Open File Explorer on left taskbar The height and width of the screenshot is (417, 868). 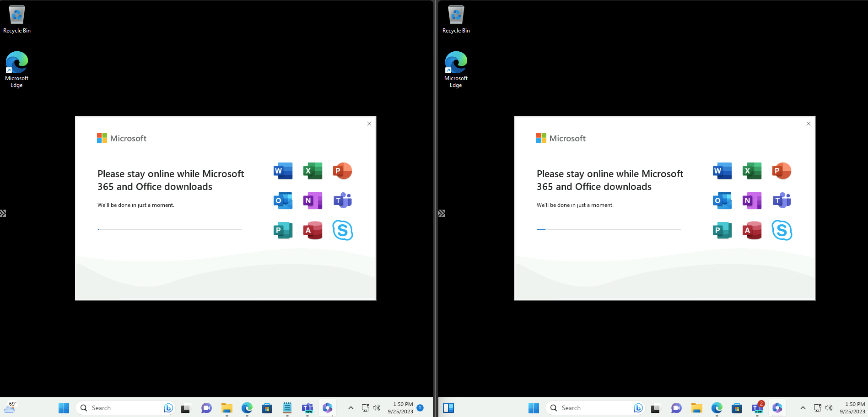226,408
